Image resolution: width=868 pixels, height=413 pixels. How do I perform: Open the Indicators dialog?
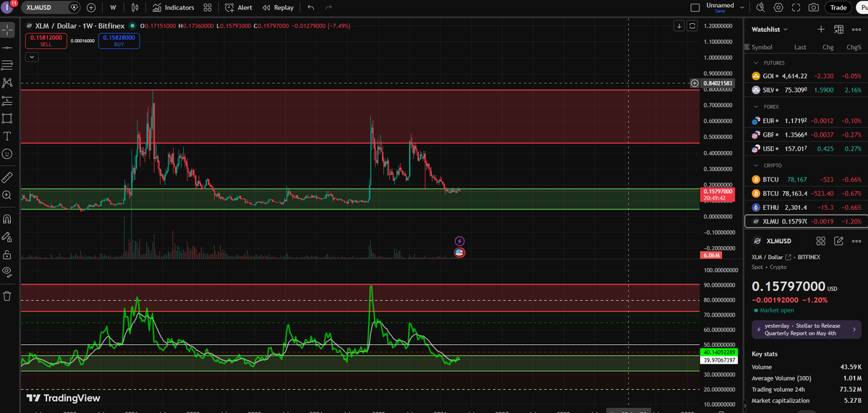click(x=174, y=7)
